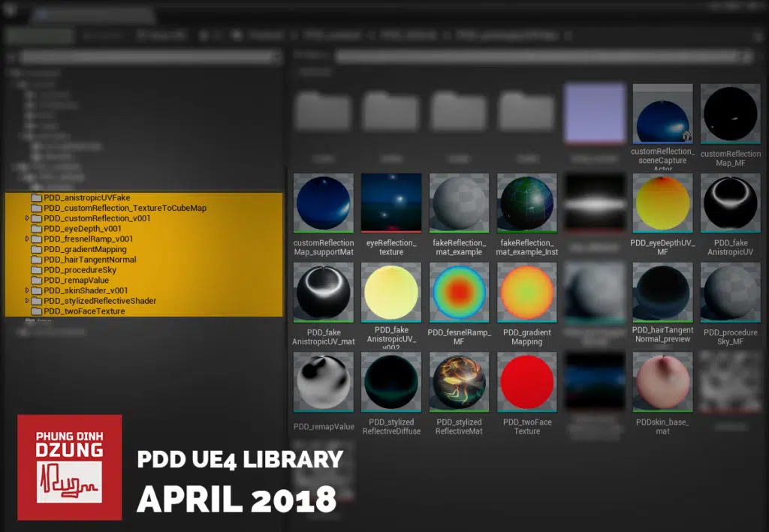Select the PDD_eyeDepthUV_MF asset

click(662, 203)
